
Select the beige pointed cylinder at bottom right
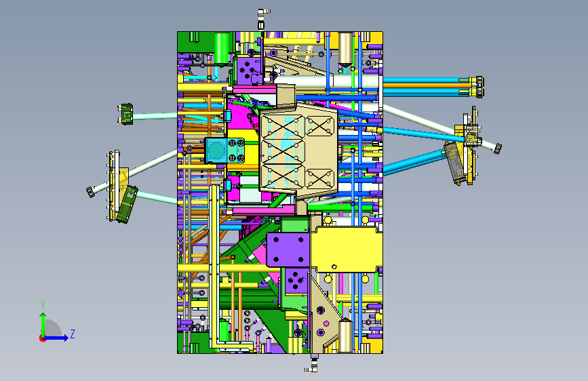[x=346, y=336]
